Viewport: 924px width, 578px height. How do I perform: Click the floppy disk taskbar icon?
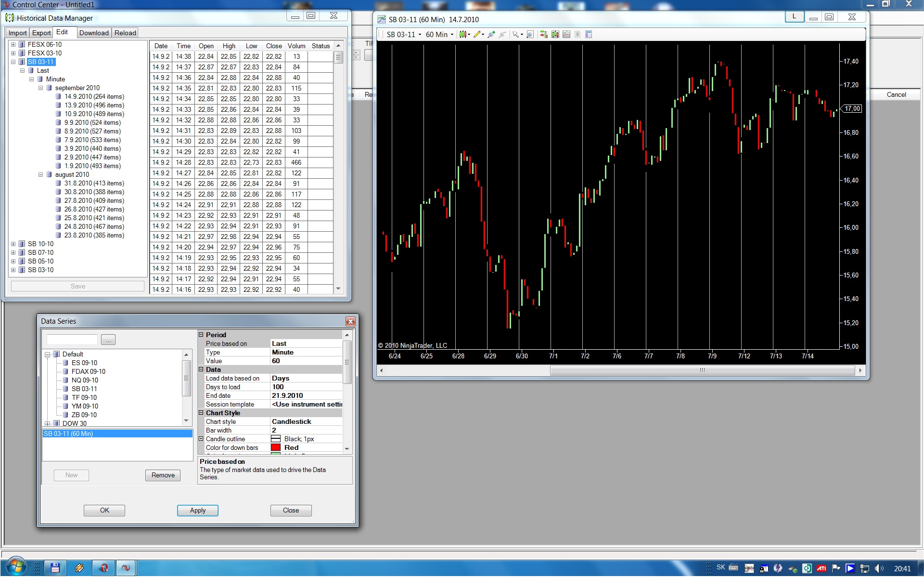(55, 568)
